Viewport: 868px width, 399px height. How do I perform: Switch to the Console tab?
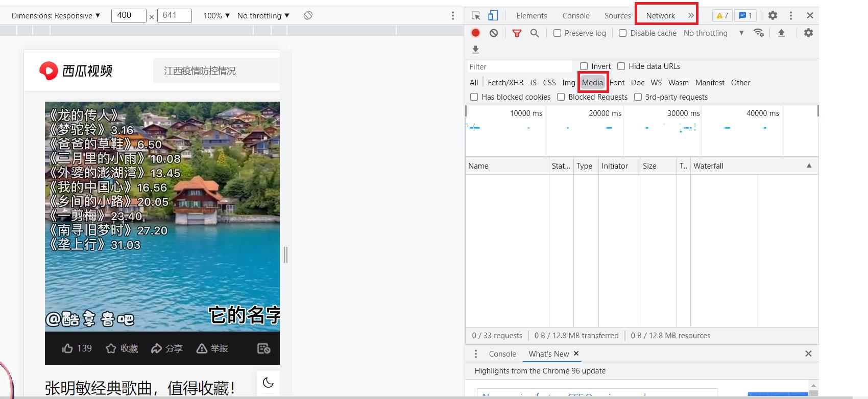click(575, 15)
